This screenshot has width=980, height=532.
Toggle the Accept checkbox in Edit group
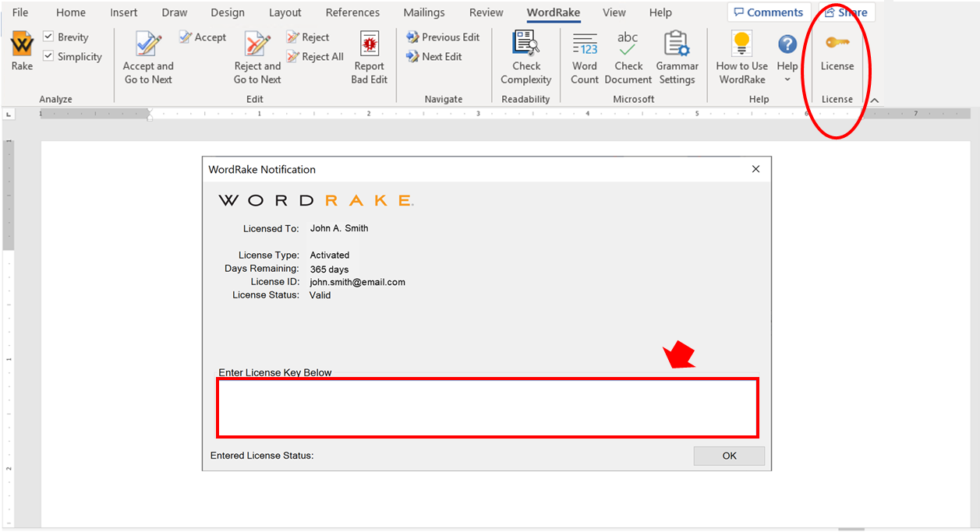[x=185, y=37]
